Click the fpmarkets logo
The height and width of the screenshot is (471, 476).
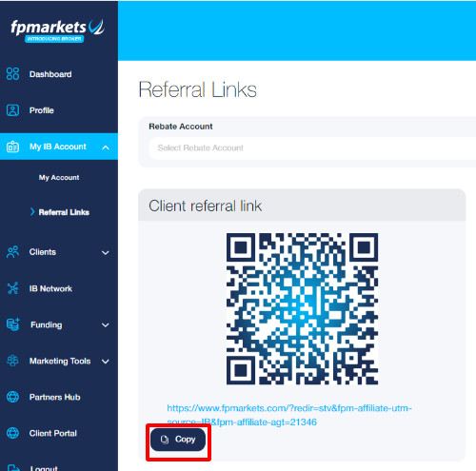coord(57,30)
